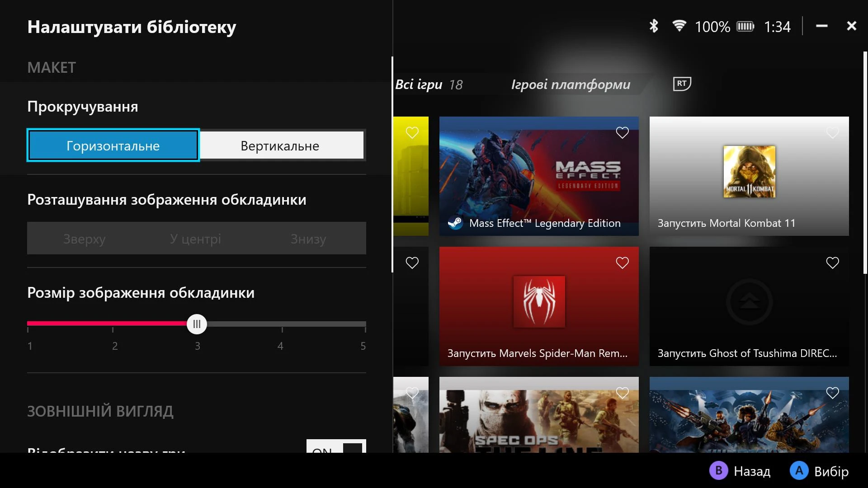Click the settings panel scrollbar

[392, 164]
